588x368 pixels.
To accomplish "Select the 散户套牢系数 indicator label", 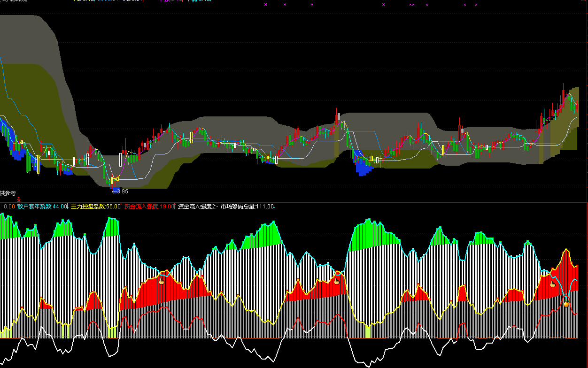I will tap(35, 206).
